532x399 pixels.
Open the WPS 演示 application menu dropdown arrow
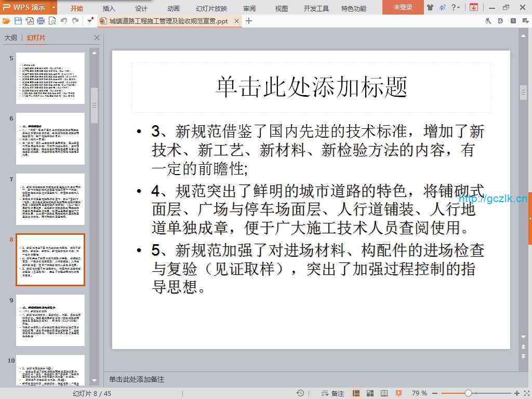tap(54, 7)
